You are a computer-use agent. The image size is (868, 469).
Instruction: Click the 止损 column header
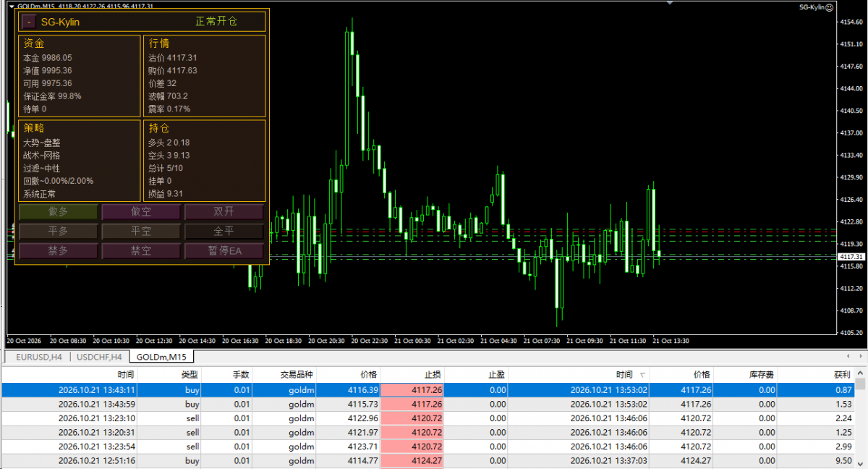[x=412, y=375]
